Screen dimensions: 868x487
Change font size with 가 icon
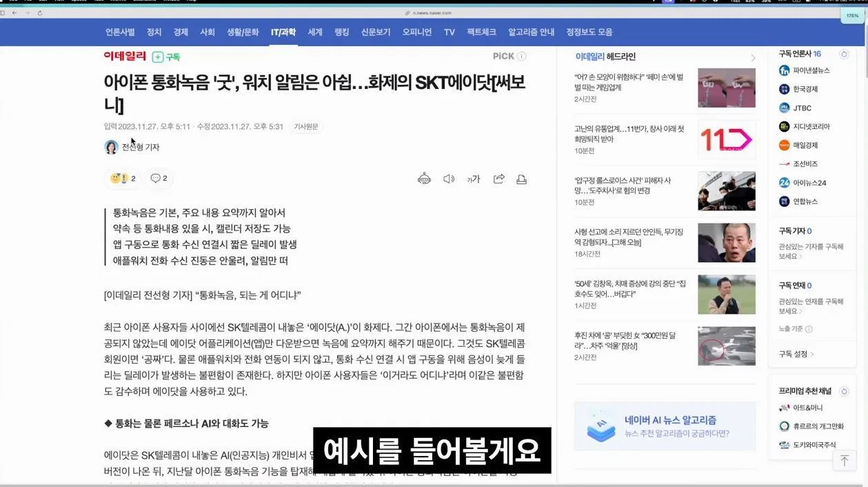(473, 179)
